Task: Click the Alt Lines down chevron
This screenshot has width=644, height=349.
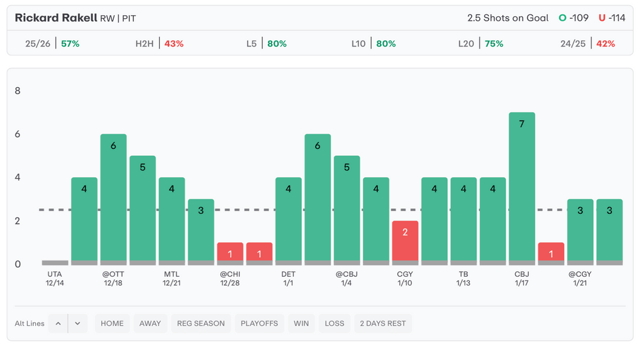Action: click(x=77, y=323)
